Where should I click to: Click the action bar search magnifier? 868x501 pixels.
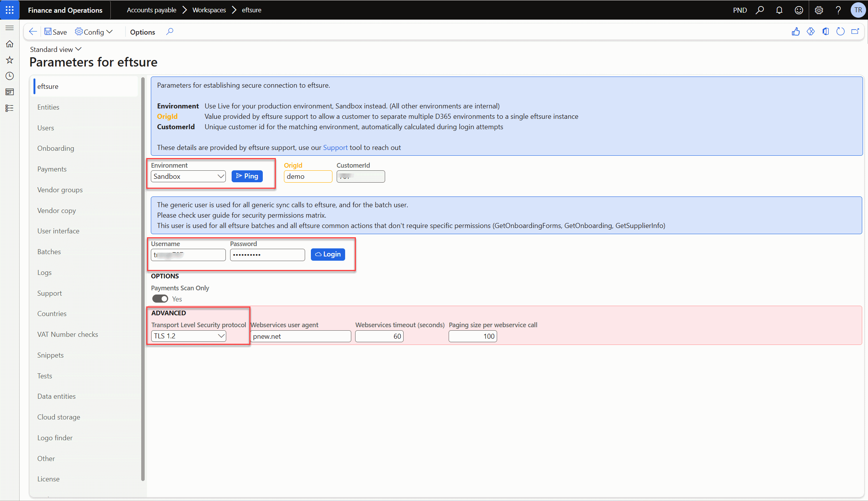pos(170,32)
